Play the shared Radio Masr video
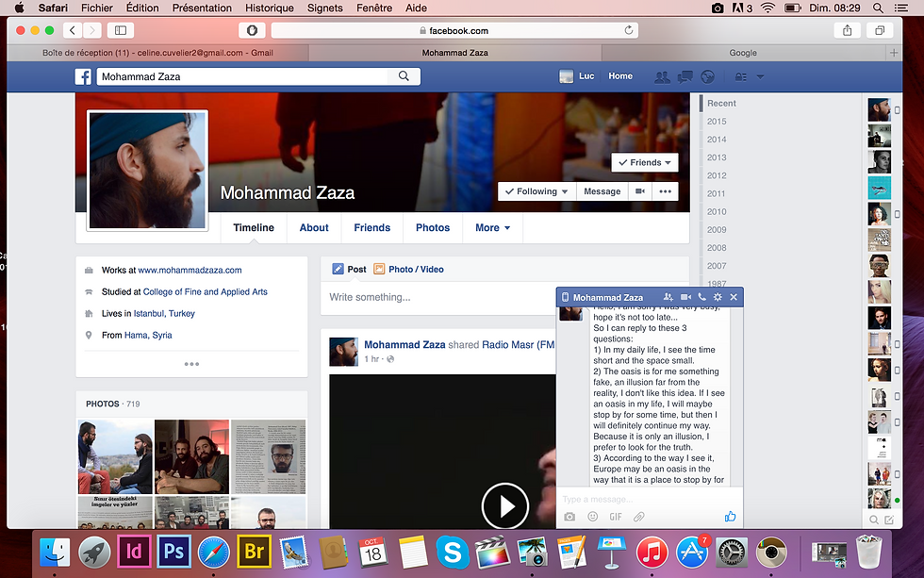The image size is (924, 578). pyautogui.click(x=505, y=506)
